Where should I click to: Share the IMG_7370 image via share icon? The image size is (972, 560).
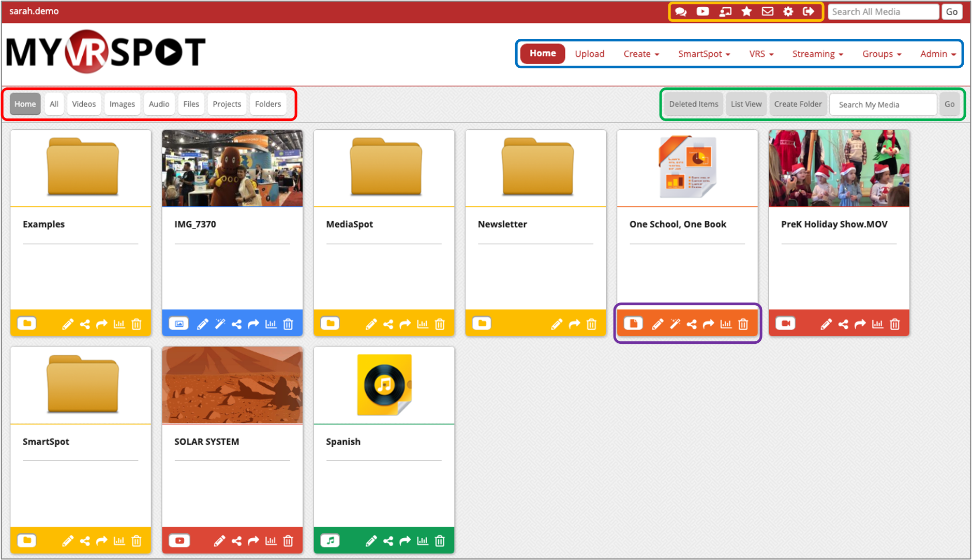[236, 324]
